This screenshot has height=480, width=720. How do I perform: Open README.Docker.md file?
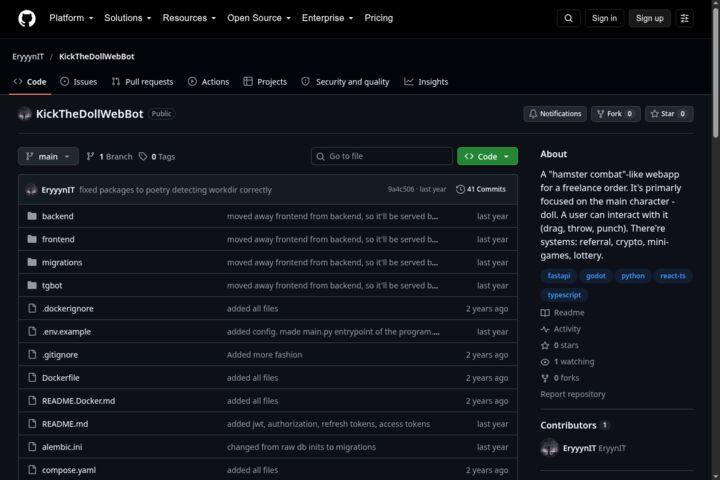point(78,401)
